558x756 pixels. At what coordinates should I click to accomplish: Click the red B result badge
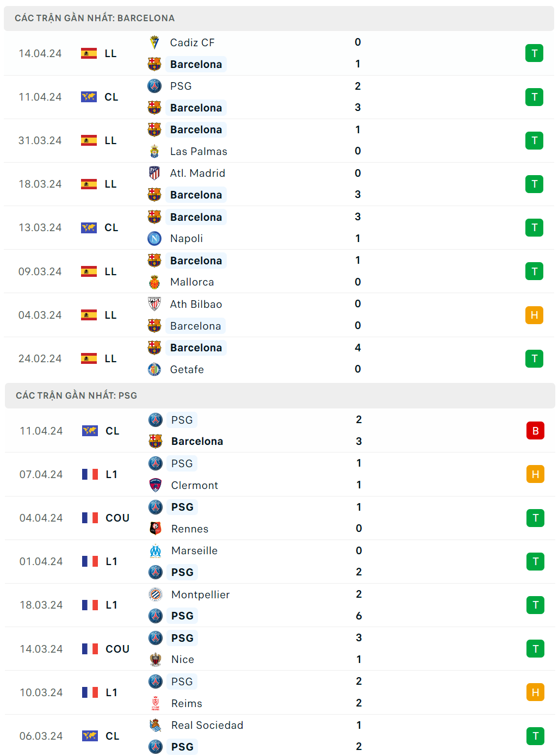[x=535, y=431]
